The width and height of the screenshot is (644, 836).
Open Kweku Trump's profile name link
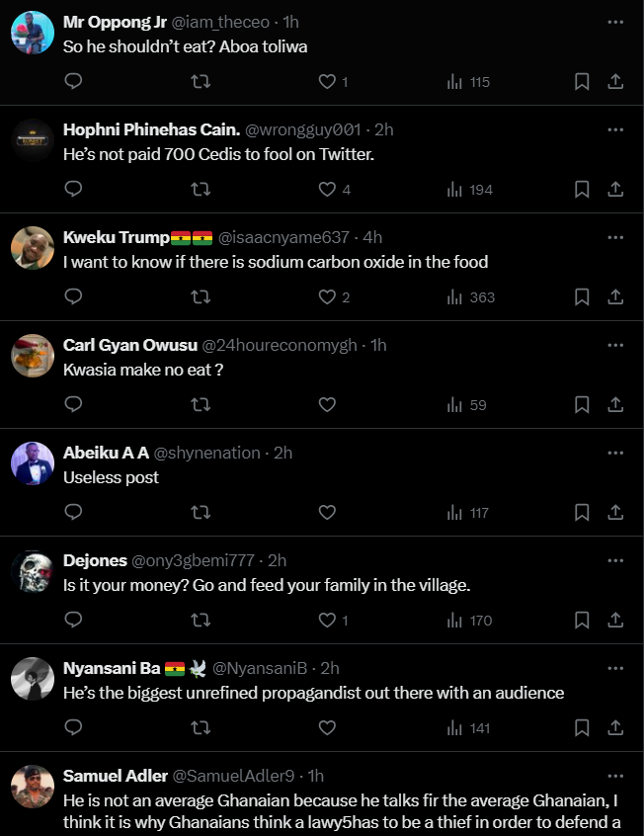click(x=117, y=237)
